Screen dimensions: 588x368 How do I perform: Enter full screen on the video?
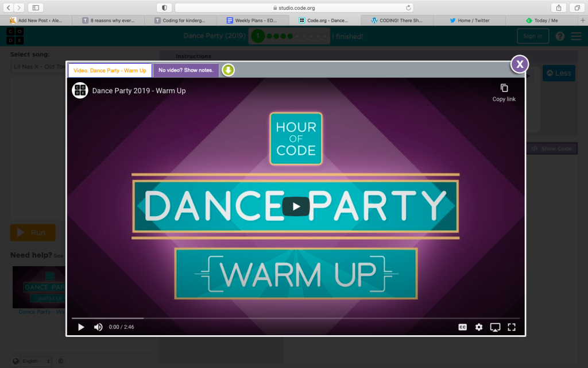(512, 327)
